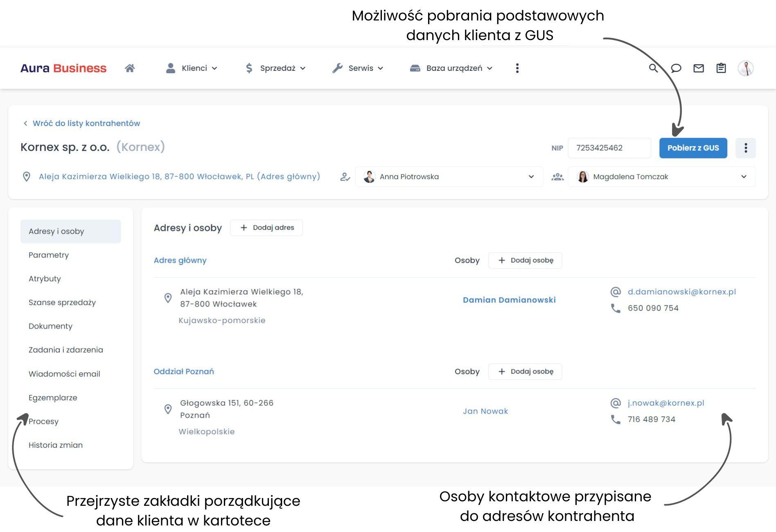Open the home page via house icon
This screenshot has height=532, width=776.
[x=130, y=68]
